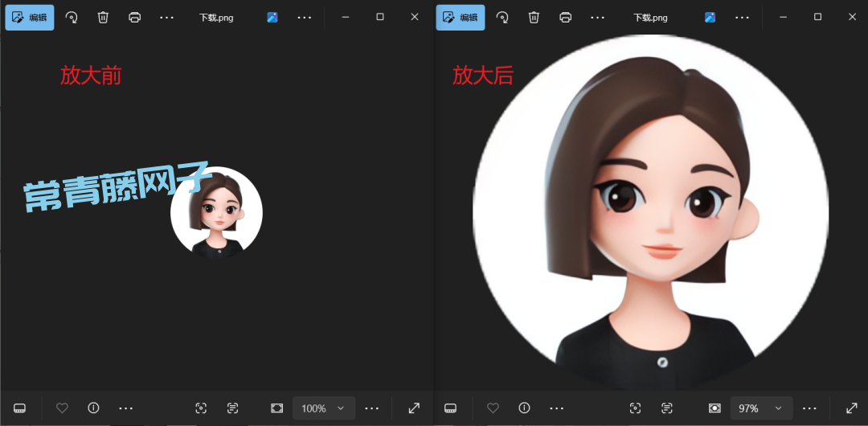Click fit-to-window icon in left window

pyautogui.click(x=276, y=408)
